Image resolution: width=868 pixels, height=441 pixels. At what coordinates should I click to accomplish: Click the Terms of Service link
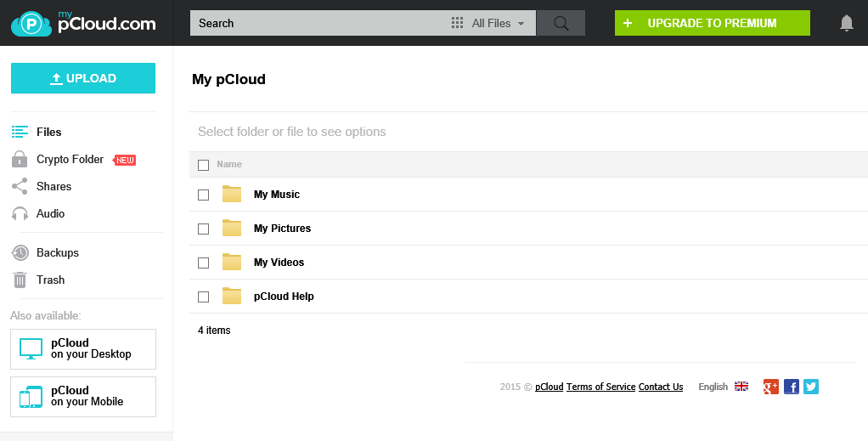point(600,387)
